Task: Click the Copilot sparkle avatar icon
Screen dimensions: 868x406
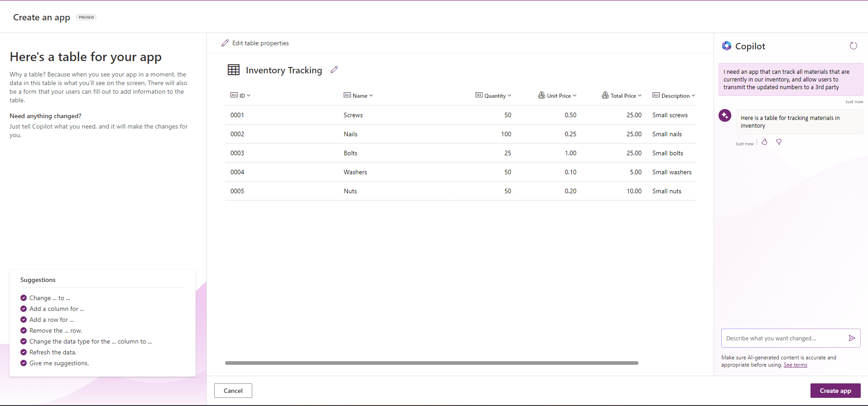Action: (725, 115)
